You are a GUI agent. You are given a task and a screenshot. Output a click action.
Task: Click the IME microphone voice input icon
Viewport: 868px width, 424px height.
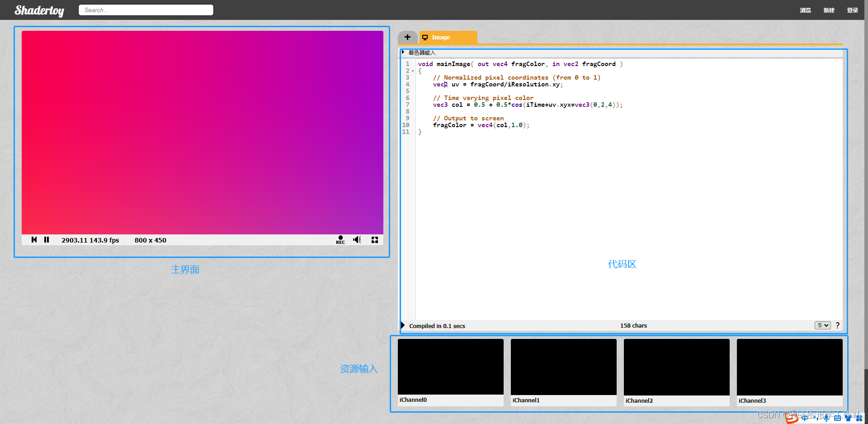tap(826, 418)
